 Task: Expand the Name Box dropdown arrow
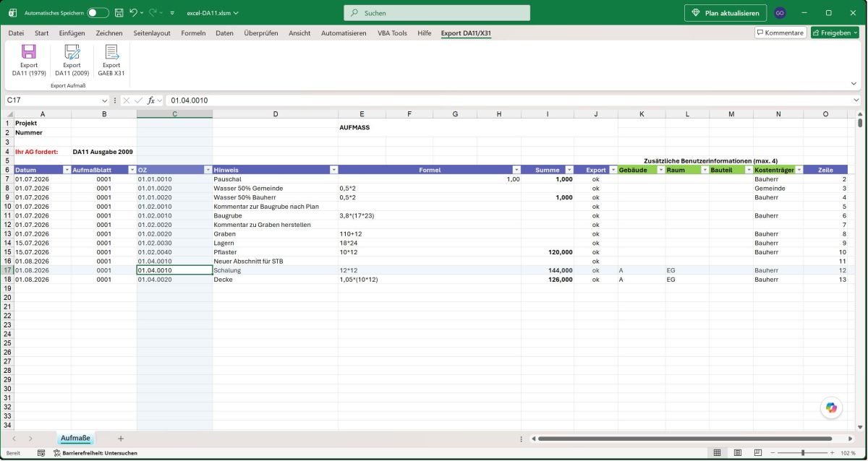104,100
